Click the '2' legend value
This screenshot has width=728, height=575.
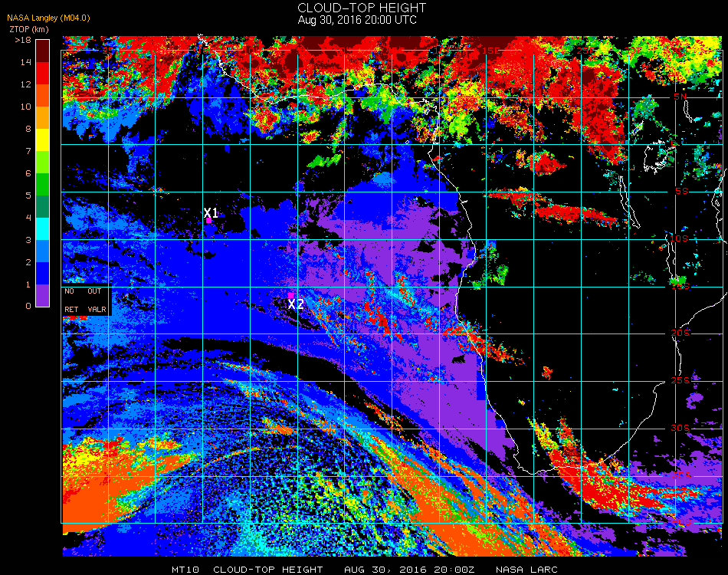[28, 262]
